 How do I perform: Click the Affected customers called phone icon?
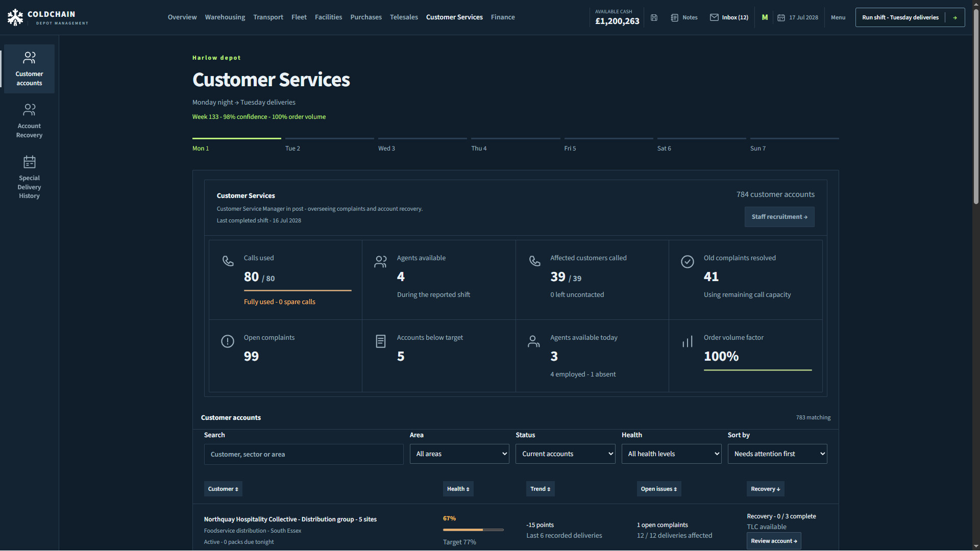[534, 261]
